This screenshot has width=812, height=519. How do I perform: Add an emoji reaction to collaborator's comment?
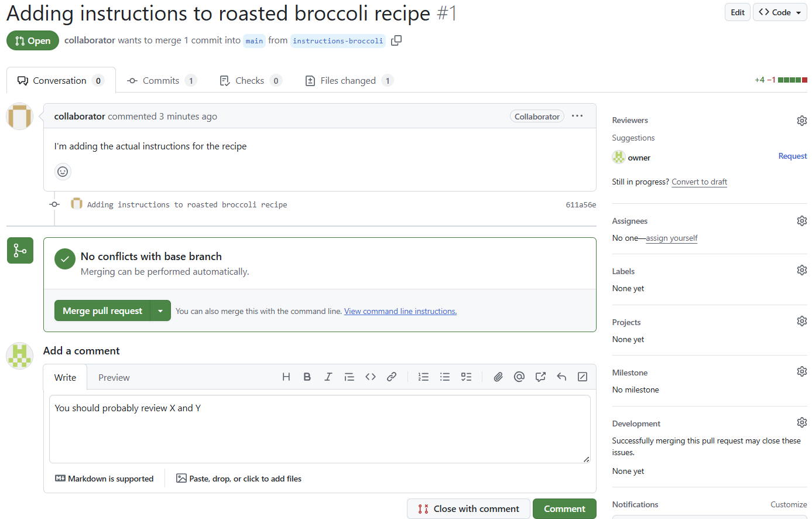(x=63, y=171)
